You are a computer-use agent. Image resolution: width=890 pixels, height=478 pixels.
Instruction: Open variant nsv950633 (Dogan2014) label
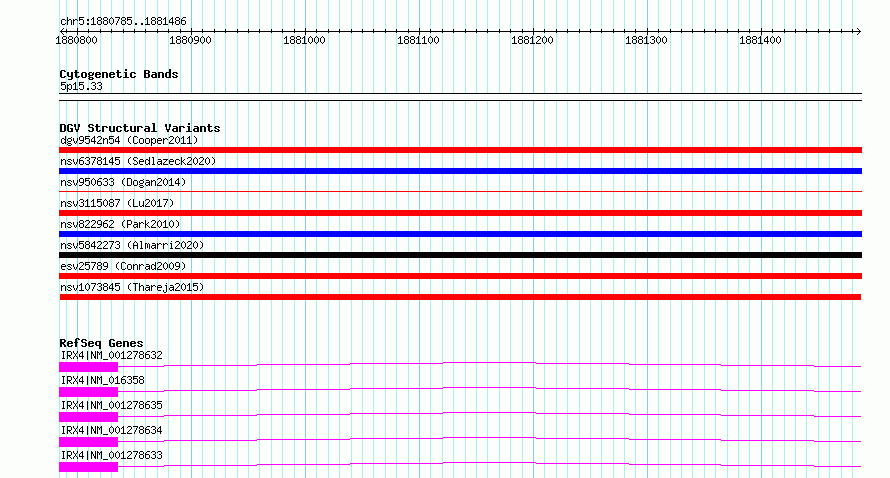point(123,182)
